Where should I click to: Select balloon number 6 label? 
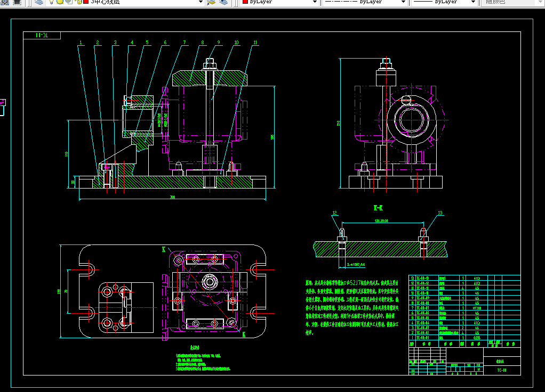tap(165, 43)
